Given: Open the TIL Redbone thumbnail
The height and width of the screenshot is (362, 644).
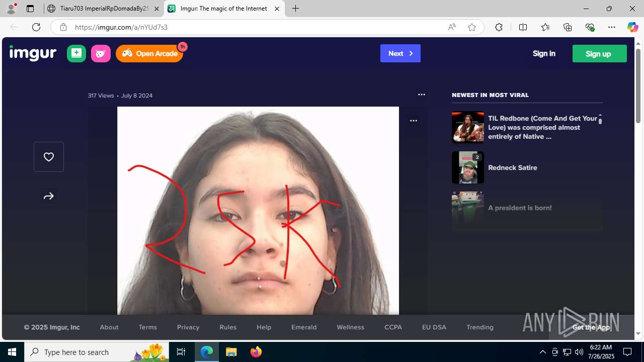Looking at the screenshot, I should pos(468,127).
